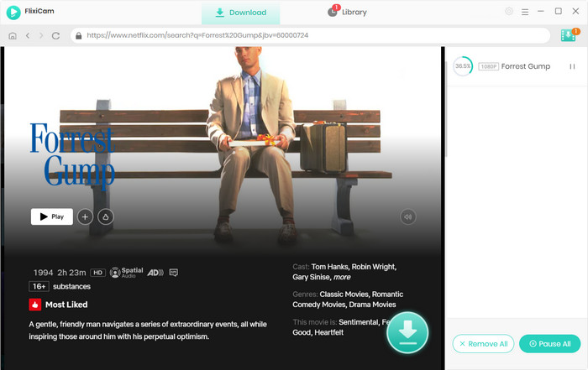The width and height of the screenshot is (588, 370).
Task: Open Classic Movies genre link
Action: (344, 294)
